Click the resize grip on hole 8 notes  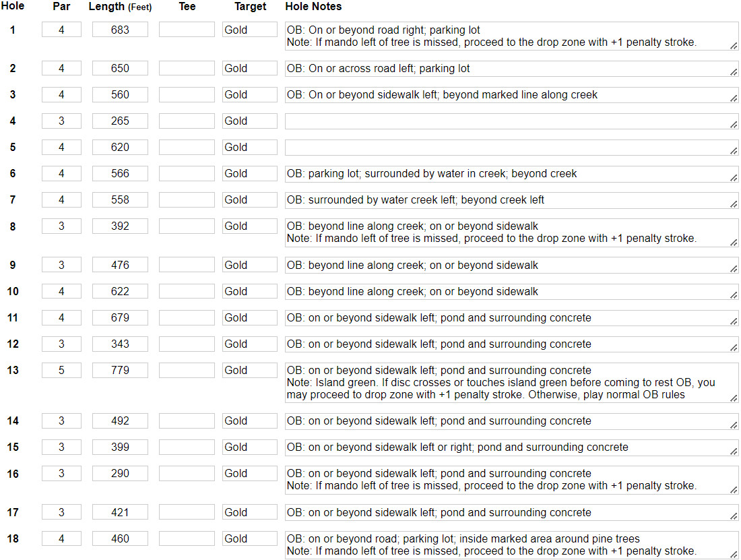pyautogui.click(x=733, y=243)
